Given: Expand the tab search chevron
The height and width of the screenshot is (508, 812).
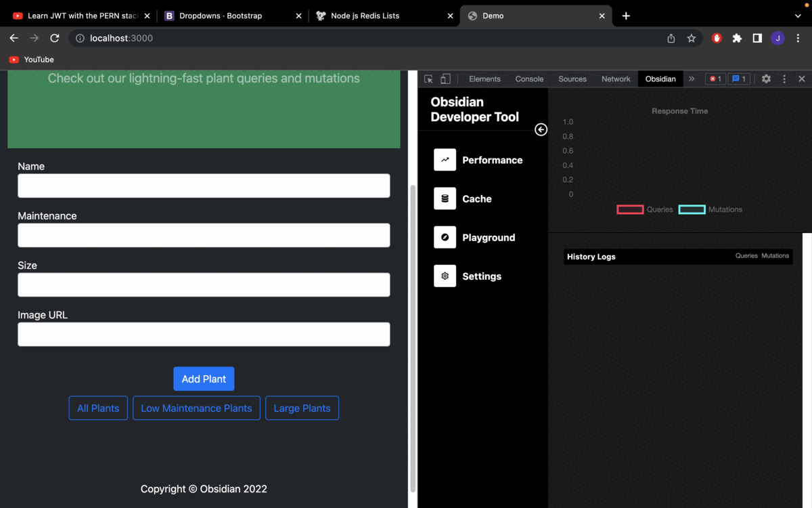Looking at the screenshot, I should pos(798,16).
